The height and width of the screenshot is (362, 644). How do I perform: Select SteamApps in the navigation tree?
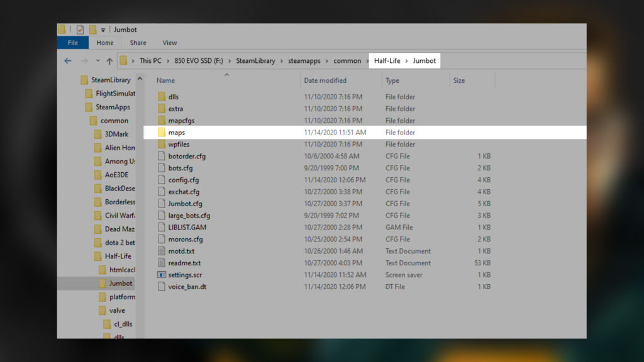[113, 107]
